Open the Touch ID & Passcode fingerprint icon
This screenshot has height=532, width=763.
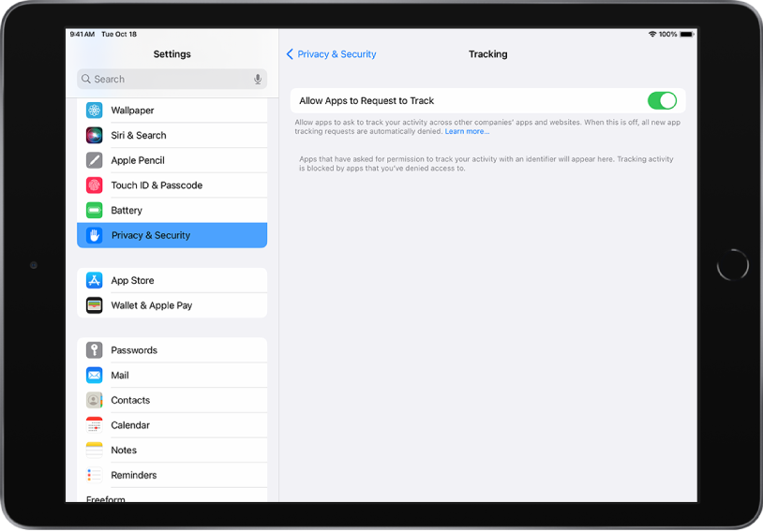94,185
